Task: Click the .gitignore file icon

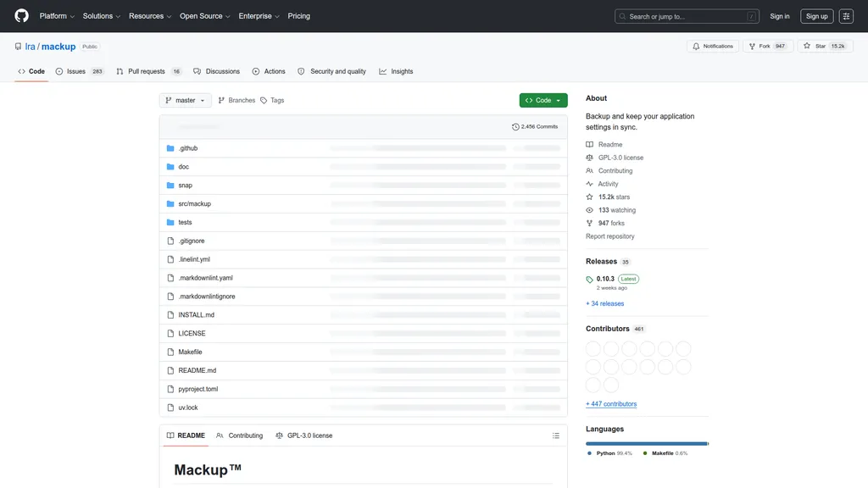Action: tap(170, 241)
